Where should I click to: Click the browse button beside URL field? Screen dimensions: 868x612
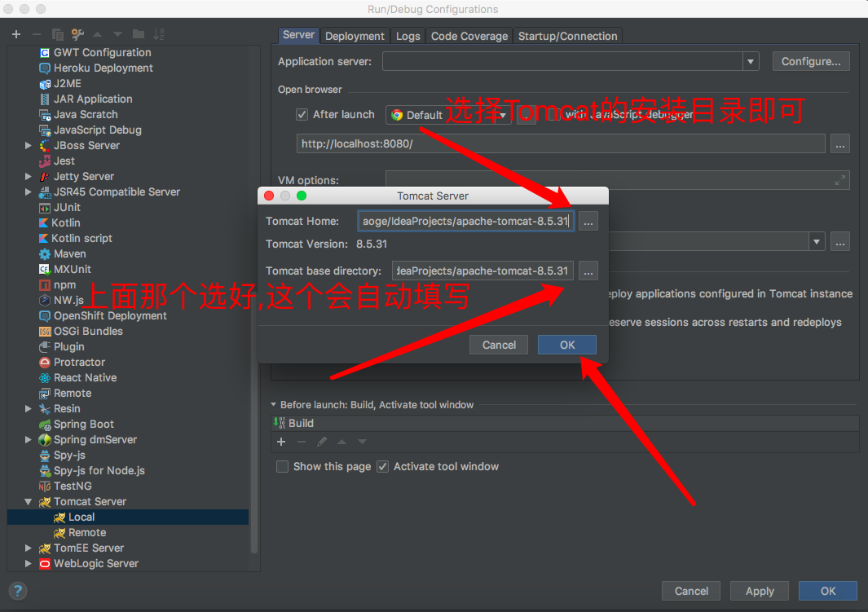pyautogui.click(x=839, y=144)
